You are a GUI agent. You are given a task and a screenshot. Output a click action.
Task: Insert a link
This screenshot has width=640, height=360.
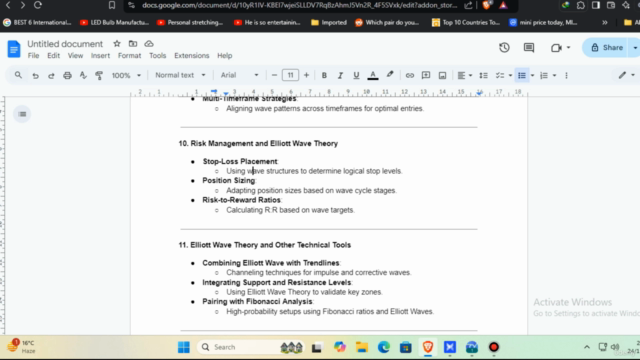point(409,76)
